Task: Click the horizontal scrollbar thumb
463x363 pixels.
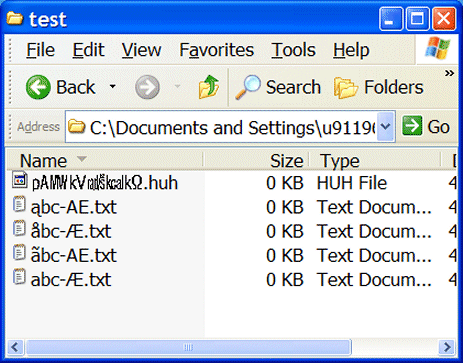Action: point(188,348)
